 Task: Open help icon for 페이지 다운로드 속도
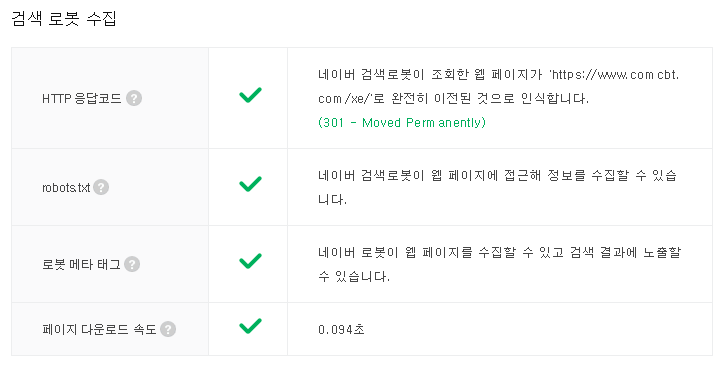(x=168, y=329)
